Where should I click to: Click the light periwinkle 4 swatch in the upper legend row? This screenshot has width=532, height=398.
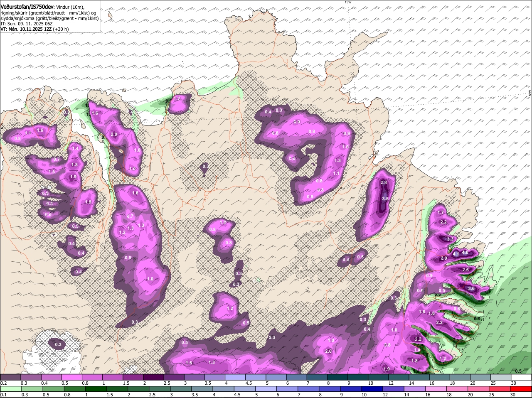236,377
